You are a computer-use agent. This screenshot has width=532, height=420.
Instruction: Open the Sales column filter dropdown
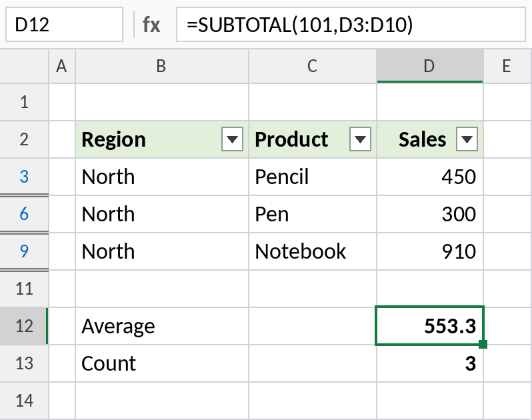(467, 139)
